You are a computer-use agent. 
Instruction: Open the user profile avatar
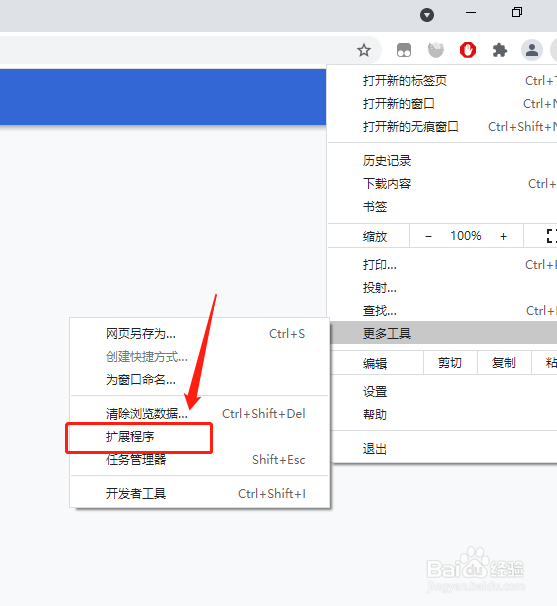(532, 50)
